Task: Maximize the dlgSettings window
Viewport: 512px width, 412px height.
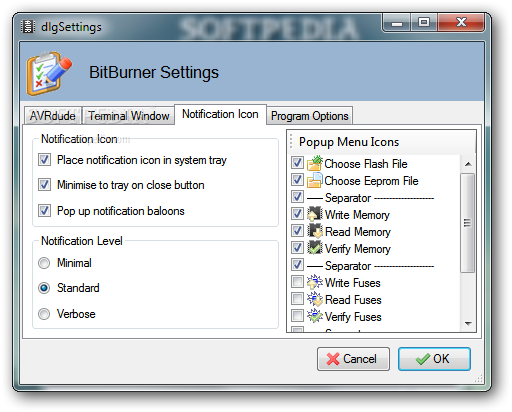Action: (424, 23)
